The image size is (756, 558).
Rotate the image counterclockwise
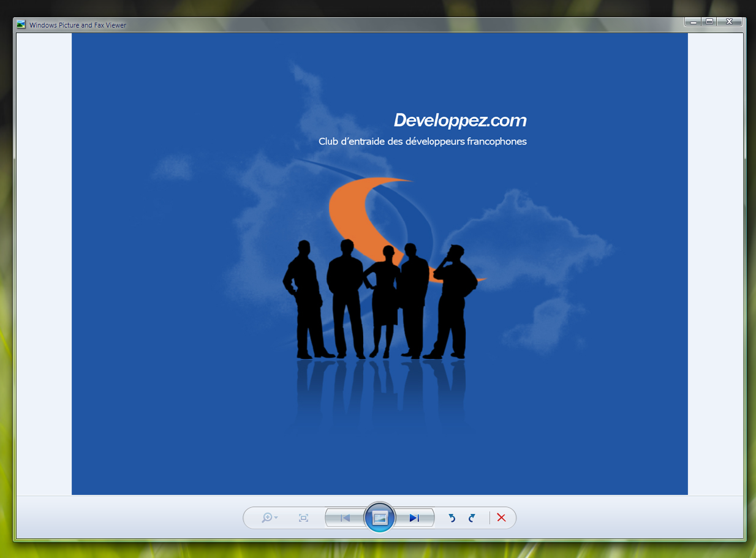click(x=452, y=518)
